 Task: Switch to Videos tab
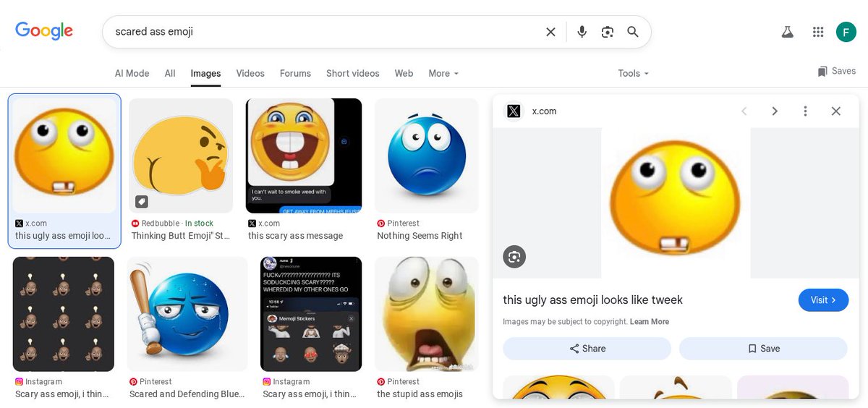point(250,73)
